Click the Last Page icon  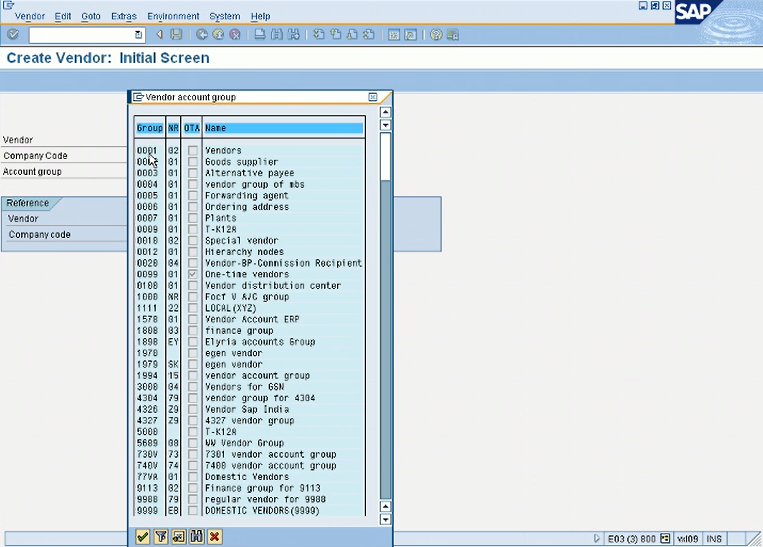pyautogui.click(x=368, y=35)
